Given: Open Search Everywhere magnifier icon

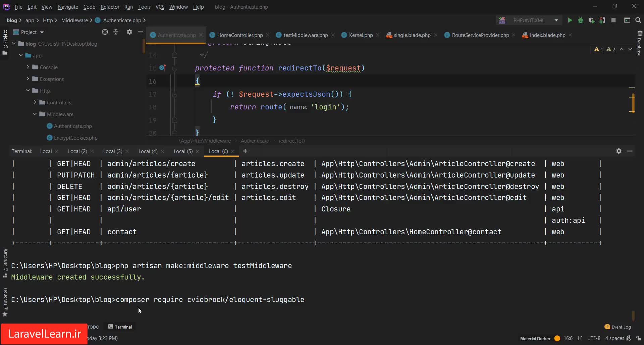Looking at the screenshot, I should [x=638, y=20].
